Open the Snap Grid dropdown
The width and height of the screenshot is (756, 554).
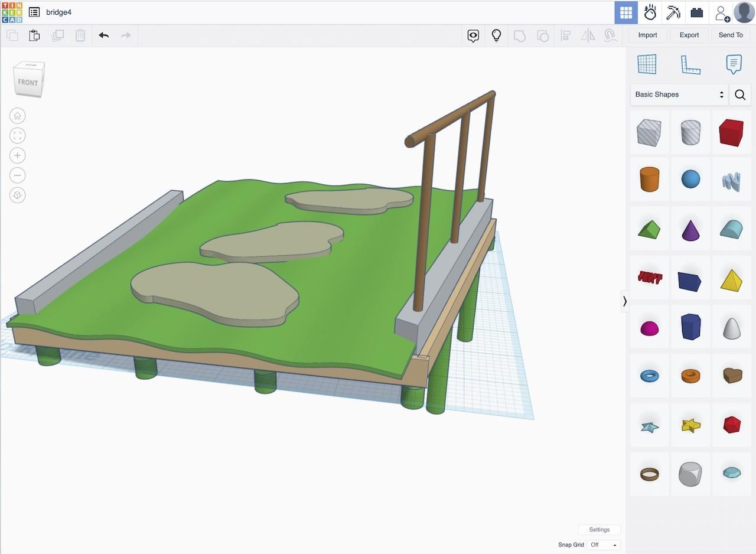tap(604, 545)
